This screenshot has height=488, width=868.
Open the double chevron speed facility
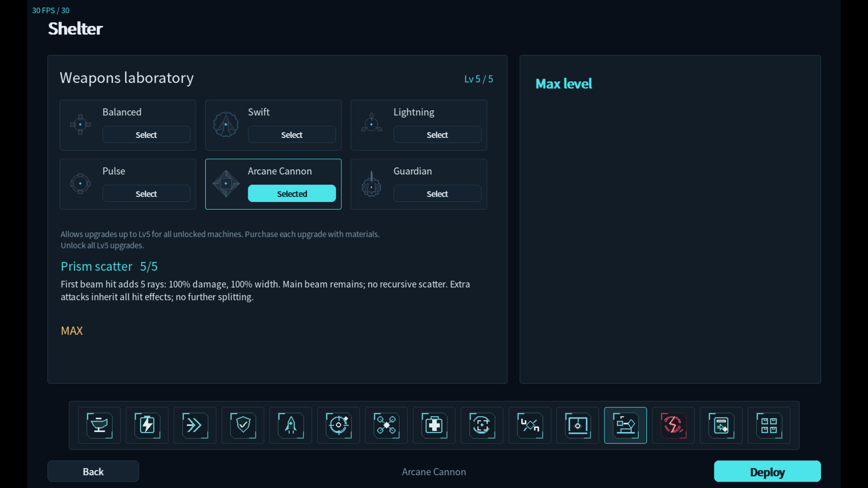tap(195, 425)
